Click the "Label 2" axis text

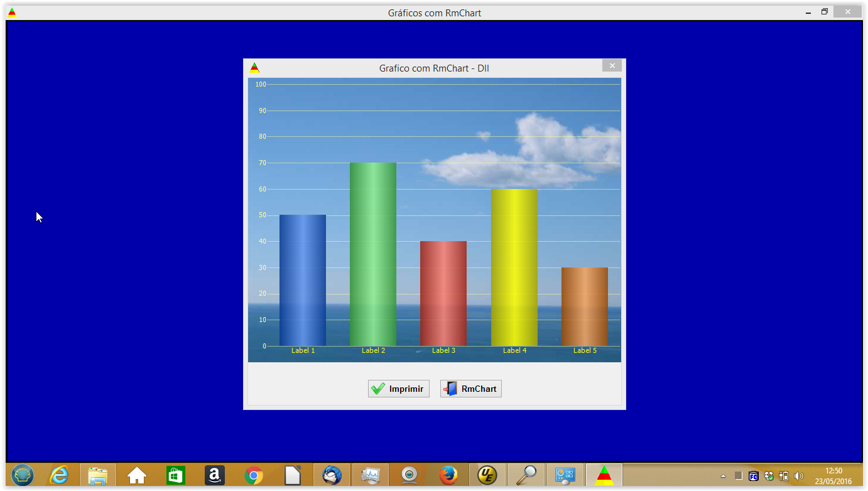[x=374, y=350]
